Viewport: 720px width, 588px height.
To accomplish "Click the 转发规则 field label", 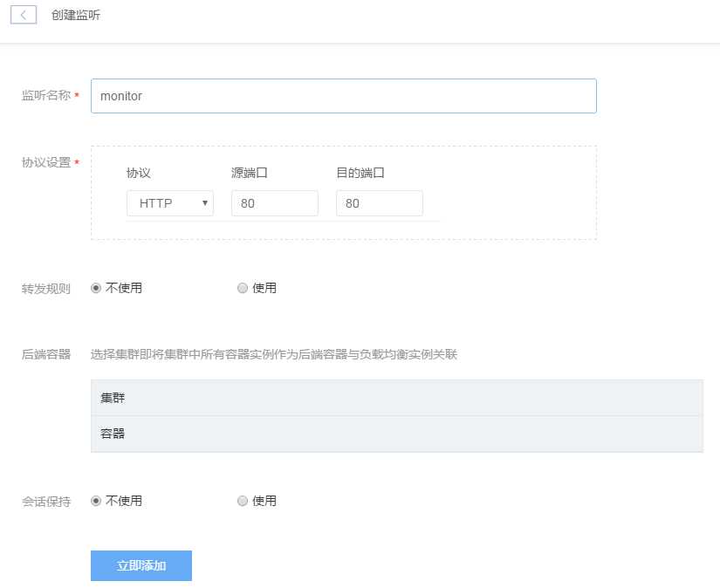I will [45, 288].
